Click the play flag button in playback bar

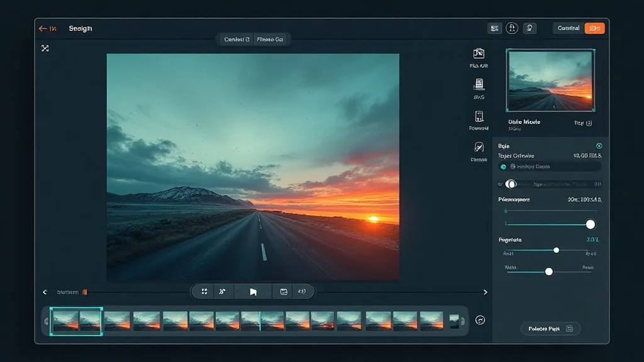[x=253, y=292]
